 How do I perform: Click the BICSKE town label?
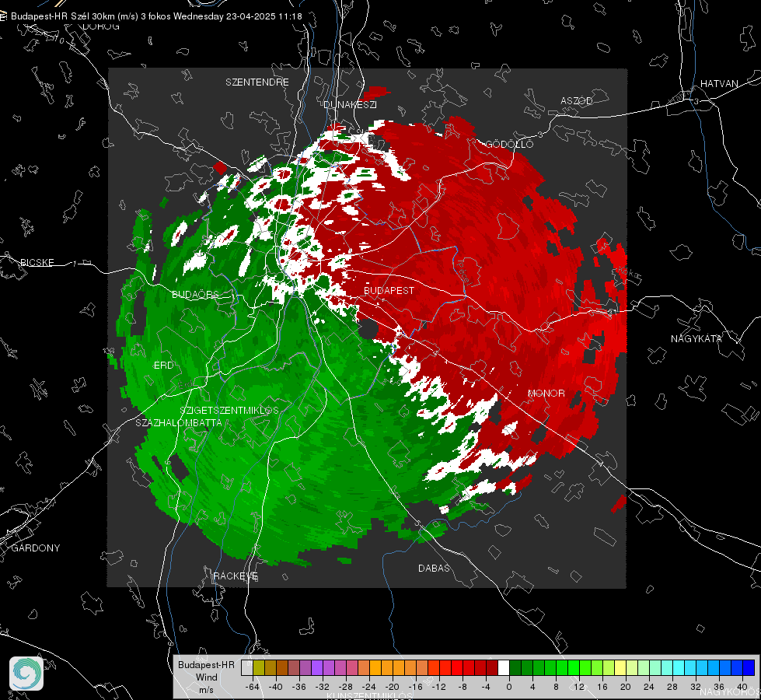tap(37, 262)
